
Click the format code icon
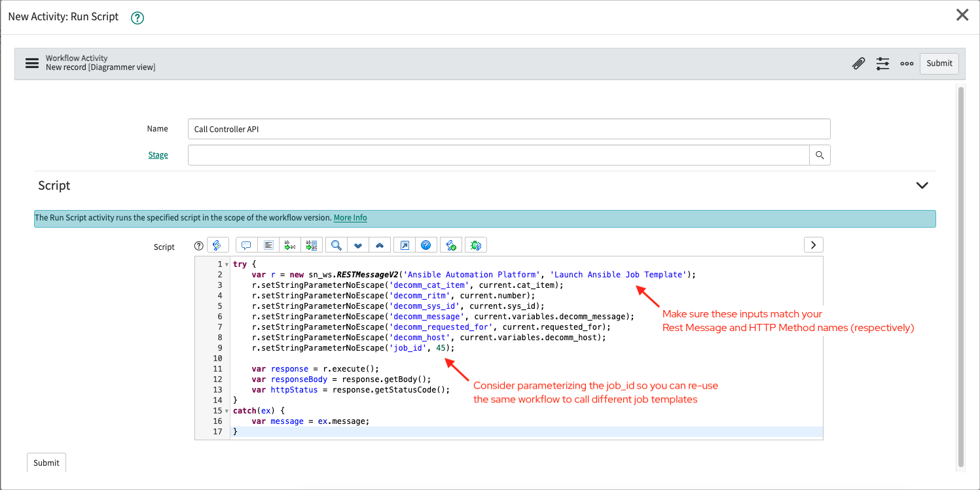pyautogui.click(x=268, y=245)
